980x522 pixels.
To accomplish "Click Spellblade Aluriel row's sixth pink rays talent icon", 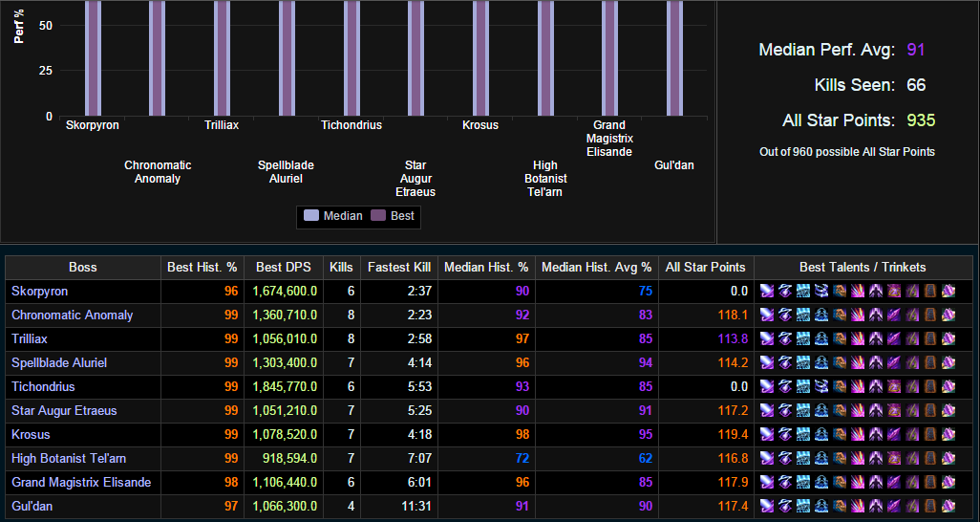I will click(858, 362).
